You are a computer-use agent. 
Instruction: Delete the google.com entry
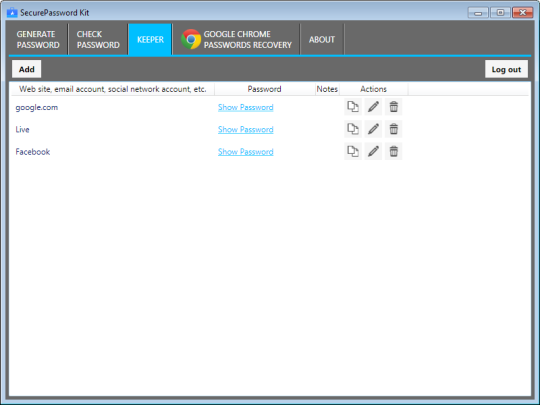point(394,107)
